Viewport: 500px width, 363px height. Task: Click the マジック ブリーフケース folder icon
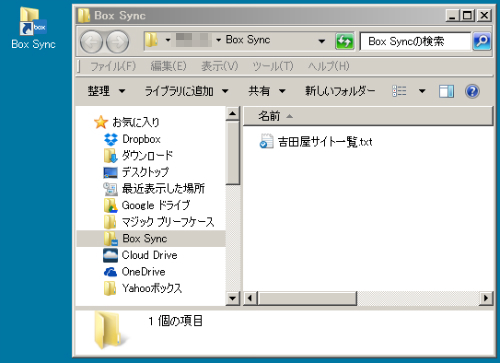click(110, 222)
